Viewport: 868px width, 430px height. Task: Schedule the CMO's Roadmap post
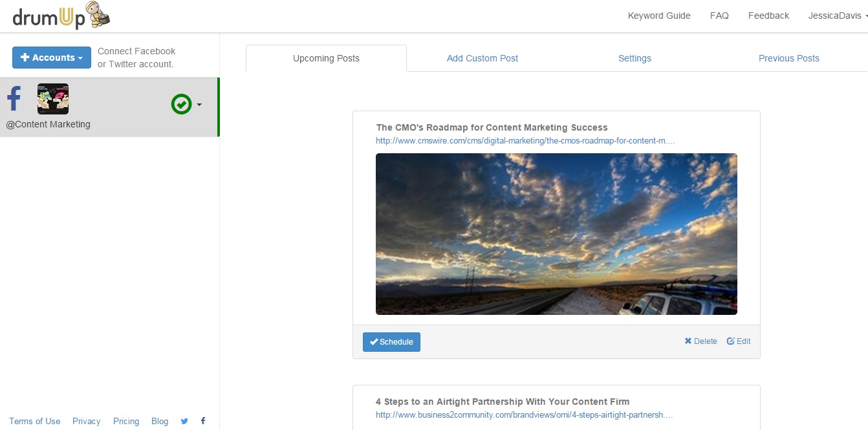(391, 342)
